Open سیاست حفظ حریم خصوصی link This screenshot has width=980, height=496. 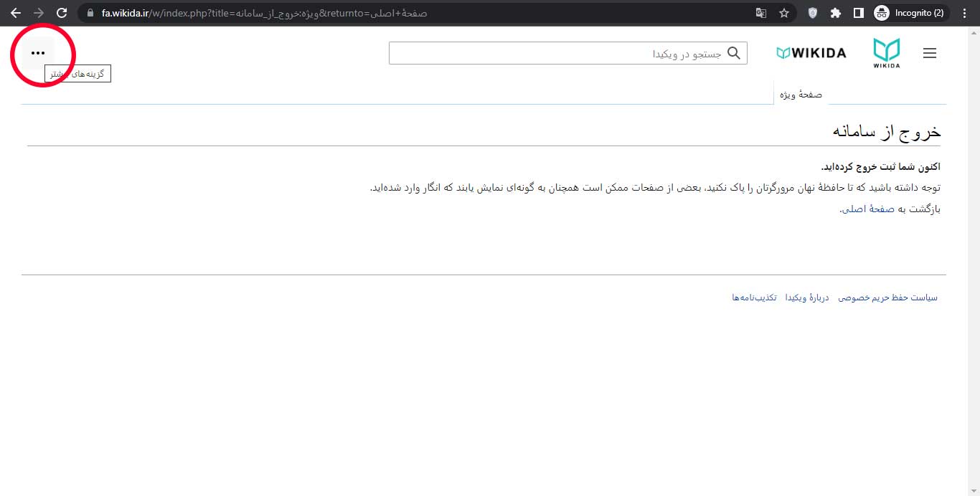(x=887, y=297)
